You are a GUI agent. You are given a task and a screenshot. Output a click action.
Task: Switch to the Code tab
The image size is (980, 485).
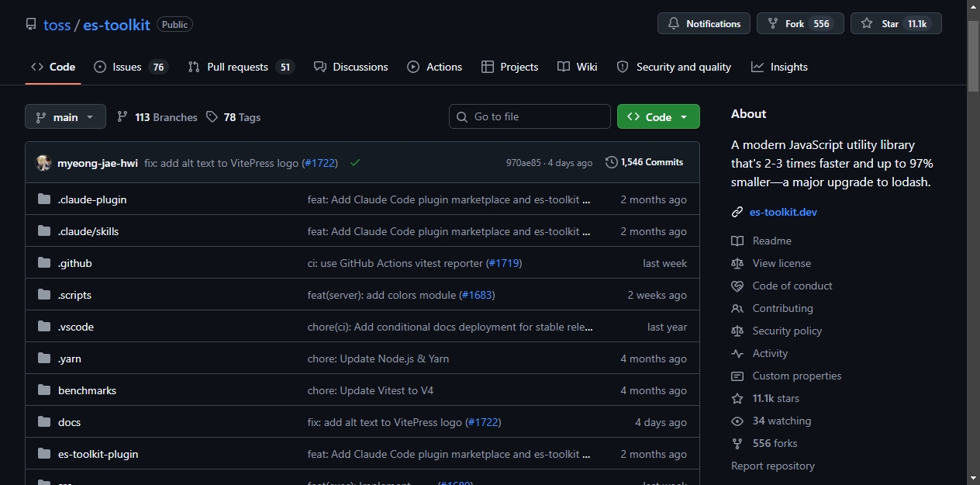coord(53,67)
